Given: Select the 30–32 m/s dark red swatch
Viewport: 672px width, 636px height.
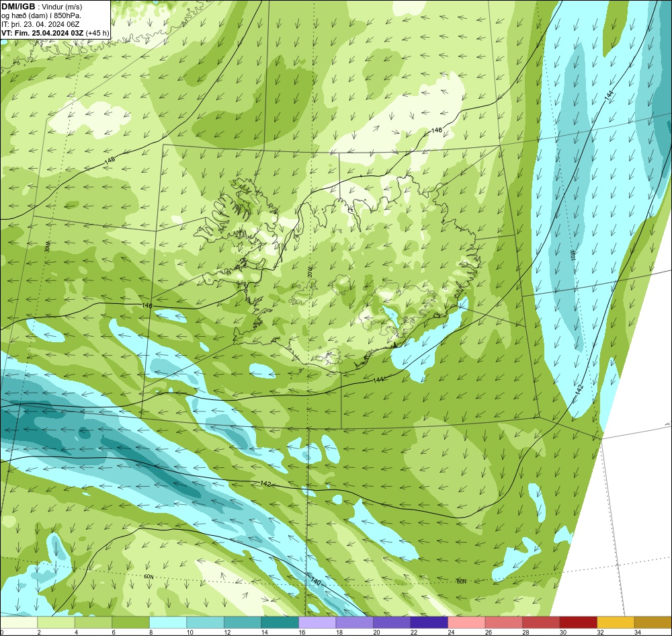Looking at the screenshot, I should click(578, 622).
